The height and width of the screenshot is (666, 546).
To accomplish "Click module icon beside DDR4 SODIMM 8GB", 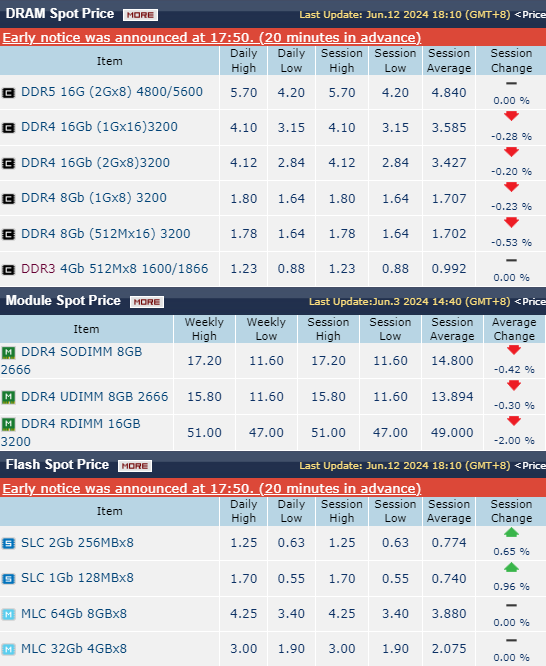I will tap(8, 353).
